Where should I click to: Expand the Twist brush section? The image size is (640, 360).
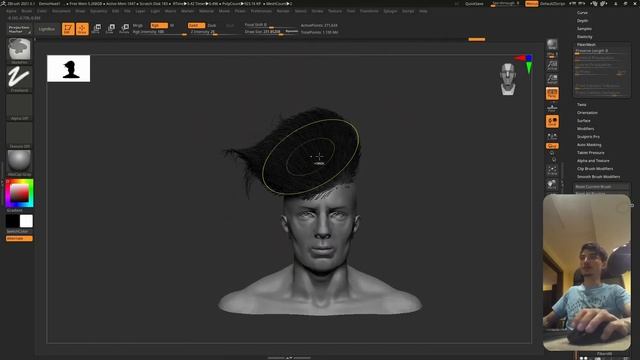coord(582,104)
